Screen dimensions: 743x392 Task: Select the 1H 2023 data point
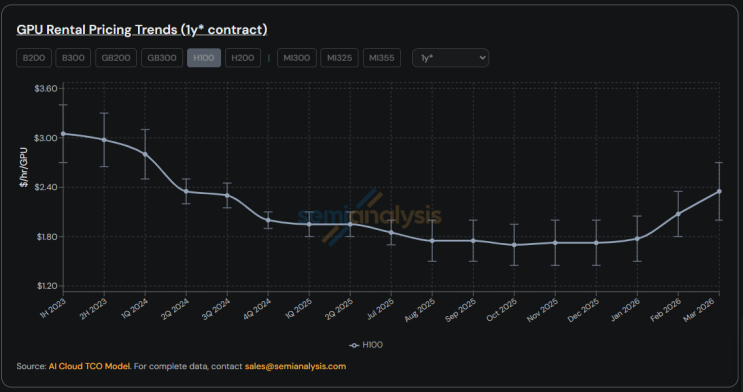point(63,134)
